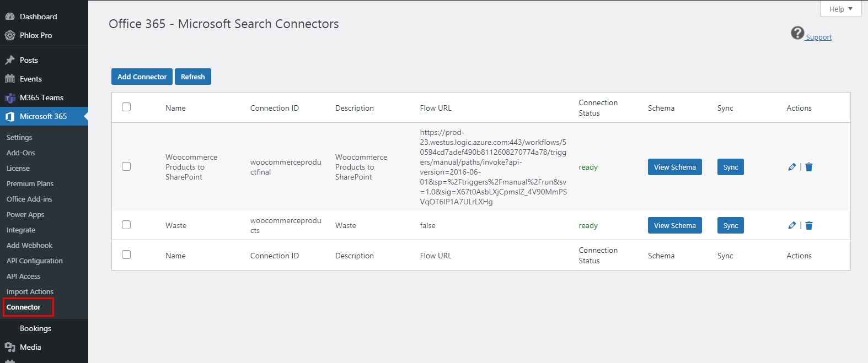Viewport: 868px width, 363px height.
Task: Open Add Webhook submenu item
Action: click(30, 246)
